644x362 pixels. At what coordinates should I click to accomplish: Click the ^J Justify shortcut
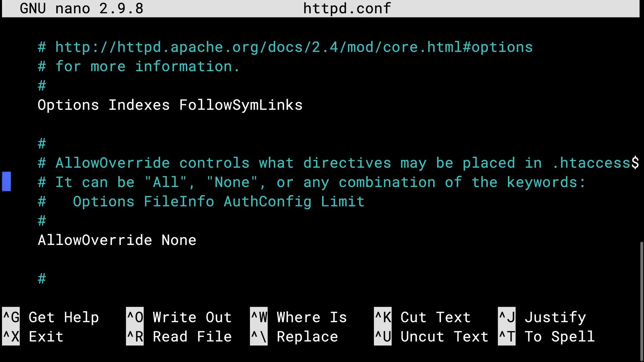click(542, 317)
